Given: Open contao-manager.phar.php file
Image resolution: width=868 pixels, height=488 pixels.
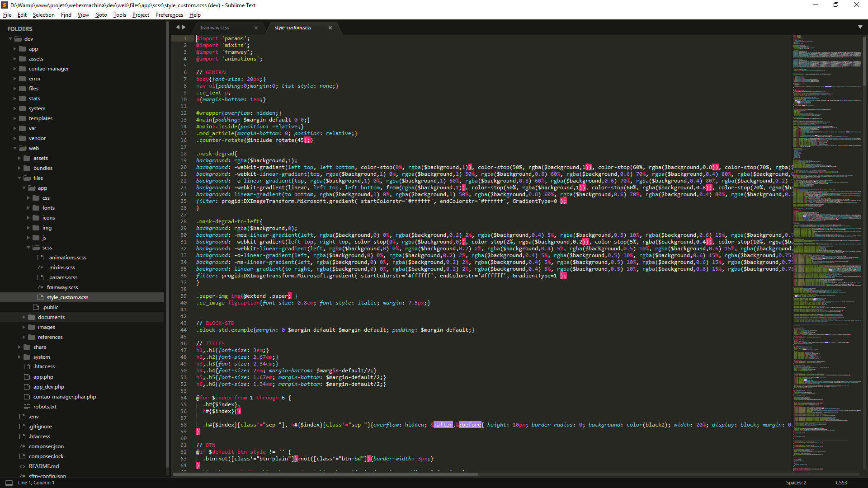Looking at the screenshot, I should (x=65, y=397).
